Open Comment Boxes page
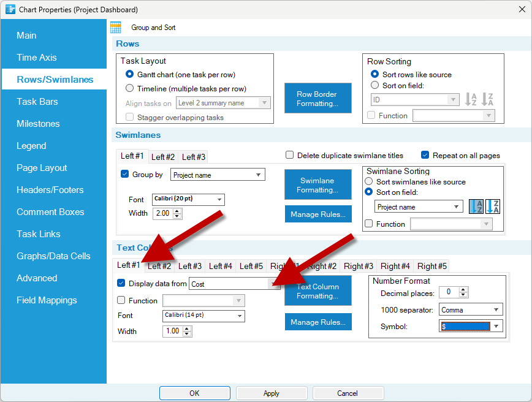Viewport: 532px width, 402px height. (x=50, y=211)
